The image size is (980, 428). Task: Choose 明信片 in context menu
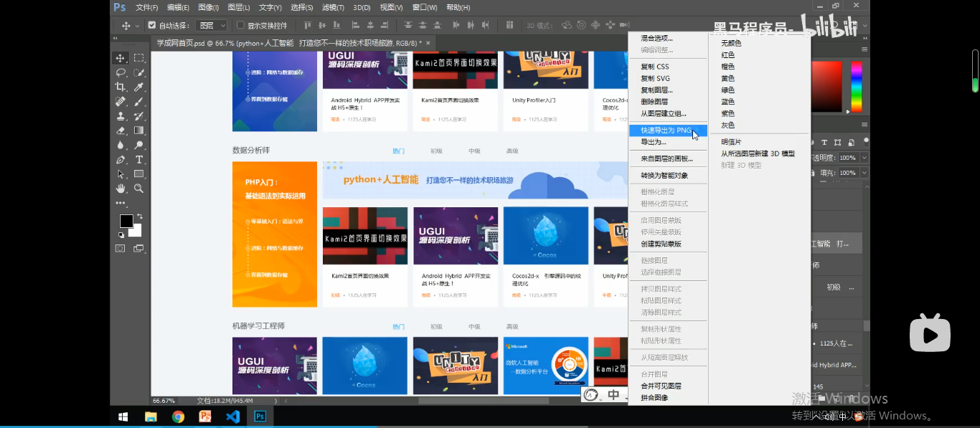click(x=732, y=142)
